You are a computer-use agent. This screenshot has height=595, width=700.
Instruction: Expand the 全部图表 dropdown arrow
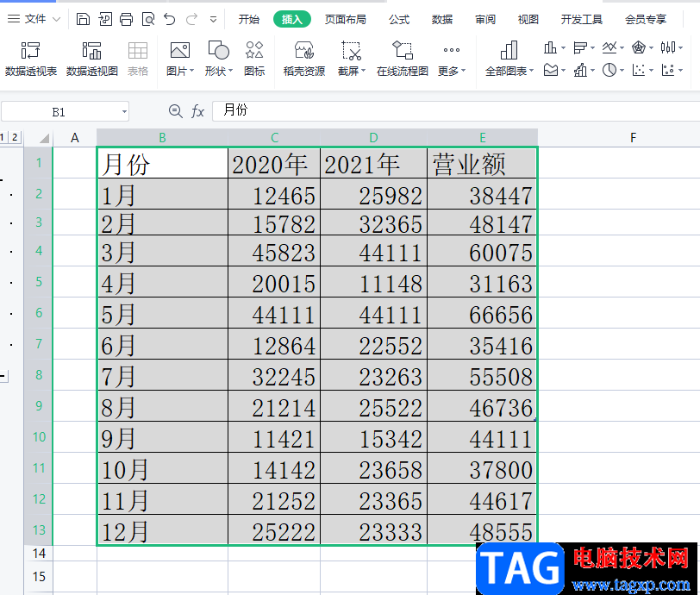[x=531, y=71]
